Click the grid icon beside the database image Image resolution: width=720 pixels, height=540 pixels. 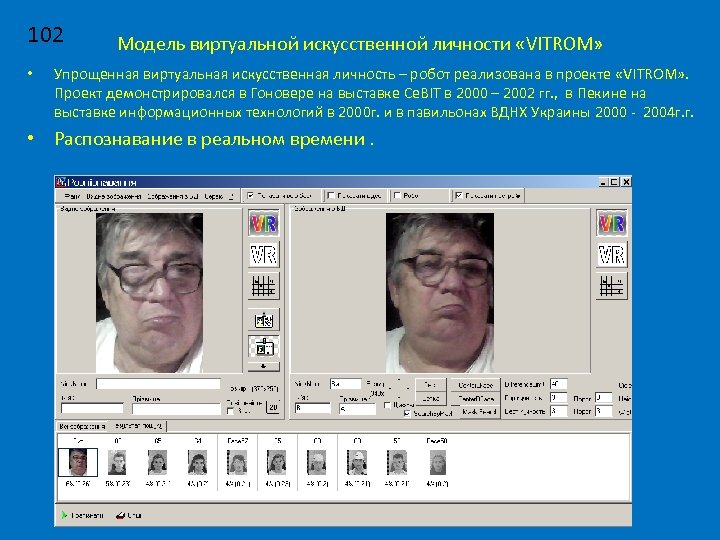pyautogui.click(x=612, y=286)
